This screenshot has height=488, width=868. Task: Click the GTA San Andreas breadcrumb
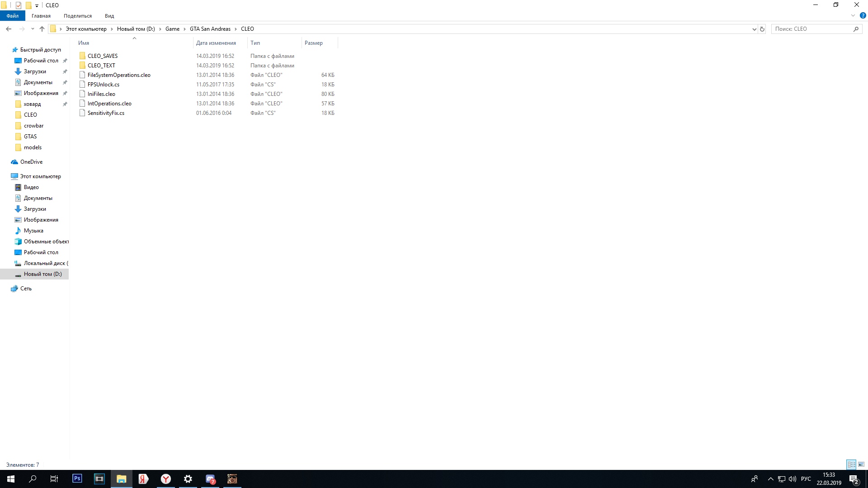tap(210, 29)
